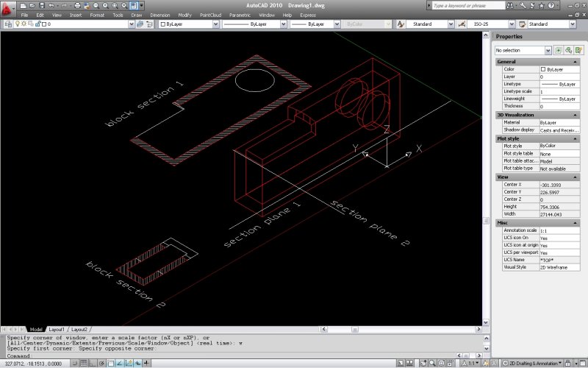Click the New drawing icon
This screenshot has width=588, height=368.
click(24, 6)
